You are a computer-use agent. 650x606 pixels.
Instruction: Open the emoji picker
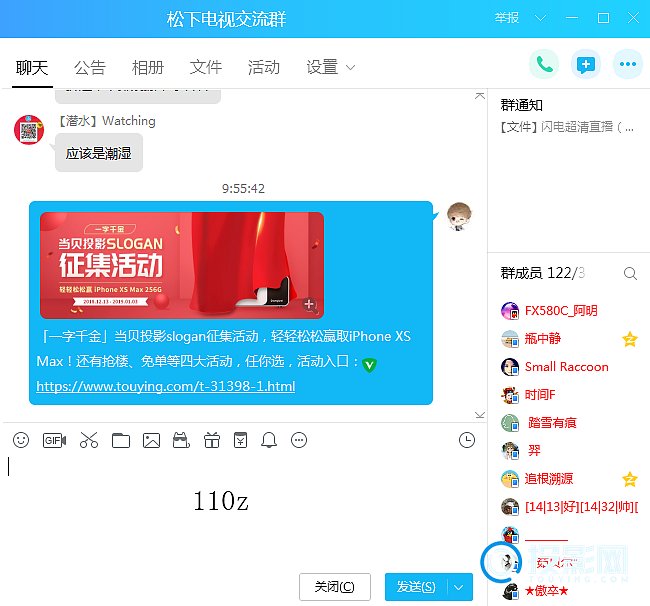(21, 440)
